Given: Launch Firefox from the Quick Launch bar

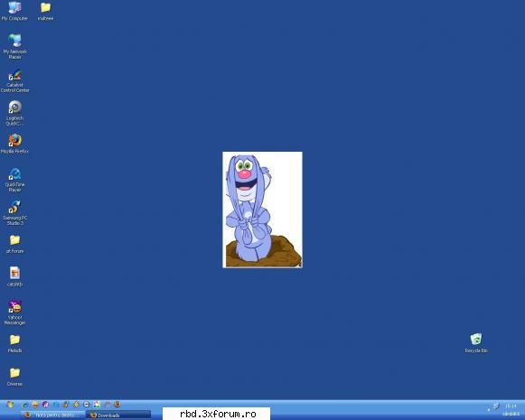Looking at the screenshot, I should [x=117, y=405].
